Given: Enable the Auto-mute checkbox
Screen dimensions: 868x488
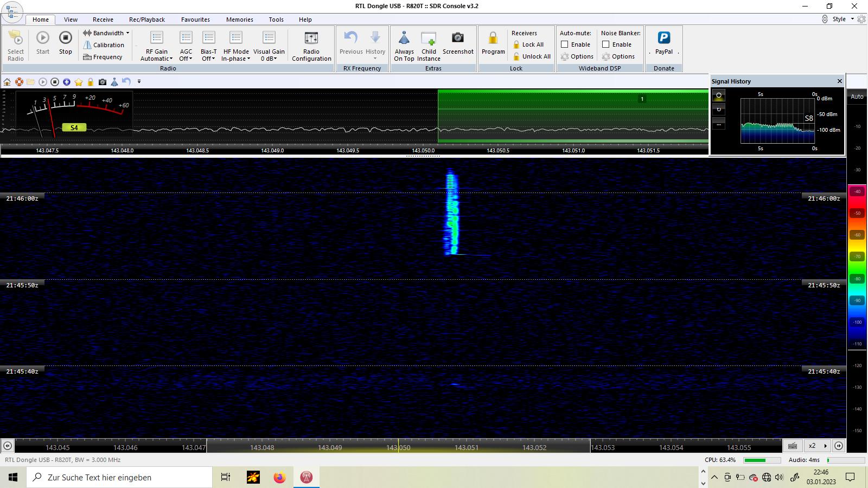Looking at the screenshot, I should pos(565,44).
